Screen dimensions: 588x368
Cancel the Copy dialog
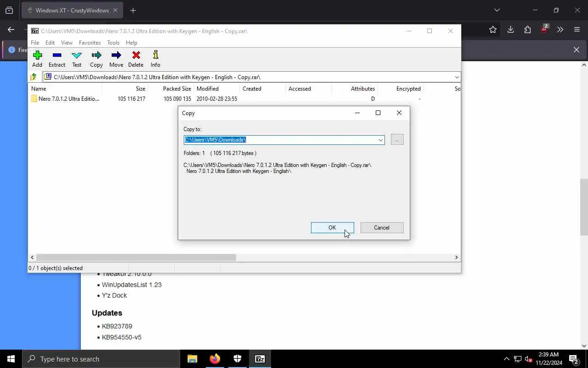382,228
